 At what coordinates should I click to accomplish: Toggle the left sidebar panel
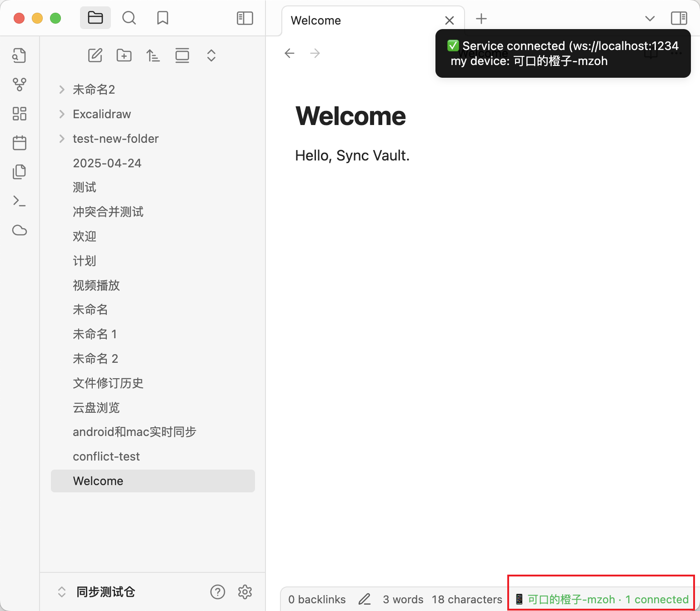245,18
